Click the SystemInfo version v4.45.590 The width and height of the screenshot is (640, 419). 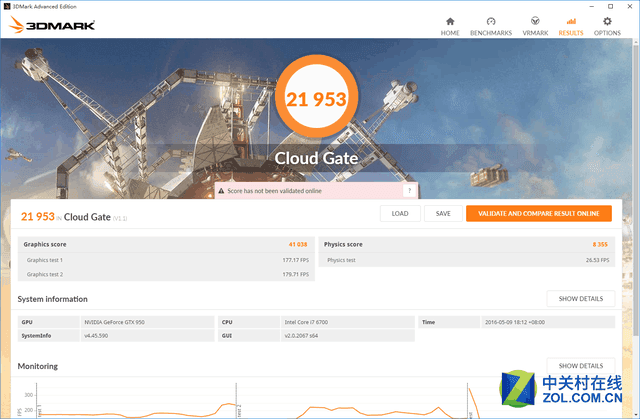[96, 335]
